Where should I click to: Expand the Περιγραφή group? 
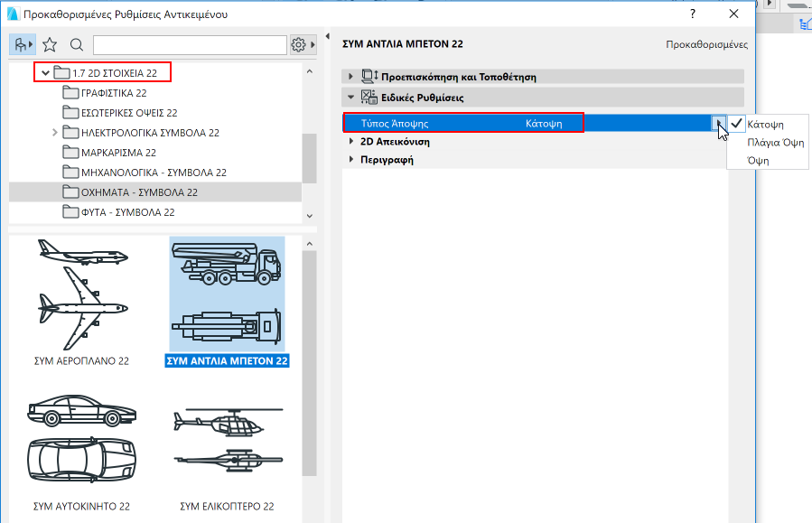351,160
